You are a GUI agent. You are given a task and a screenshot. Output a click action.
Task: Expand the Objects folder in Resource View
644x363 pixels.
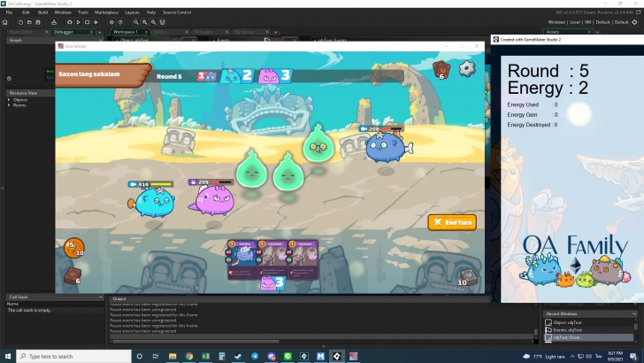pos(9,100)
